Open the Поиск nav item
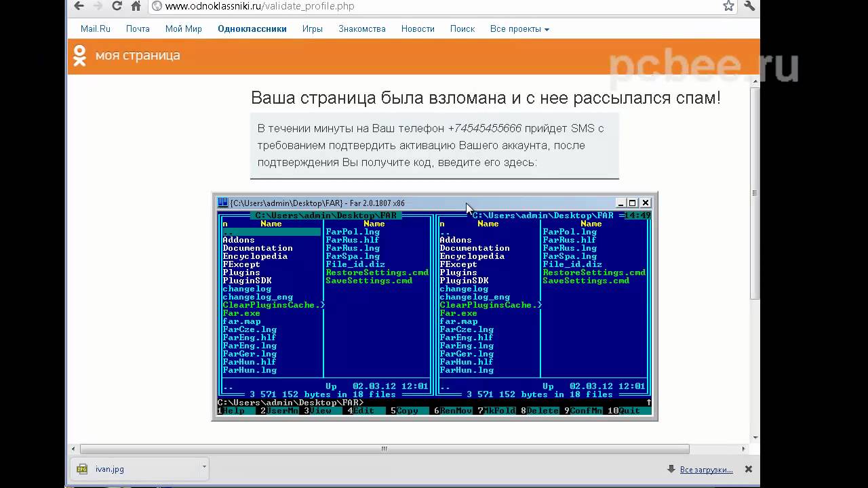Viewport: 868px width, 488px height. 462,29
